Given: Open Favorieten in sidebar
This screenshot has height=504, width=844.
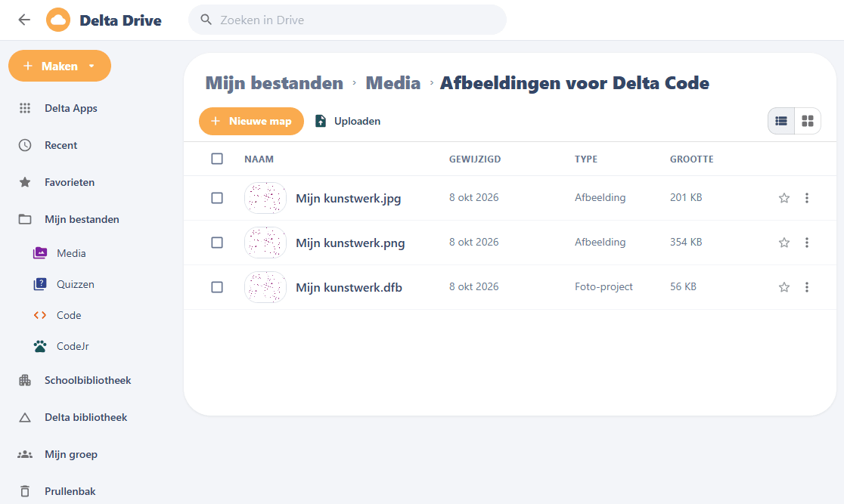Looking at the screenshot, I should 70,182.
